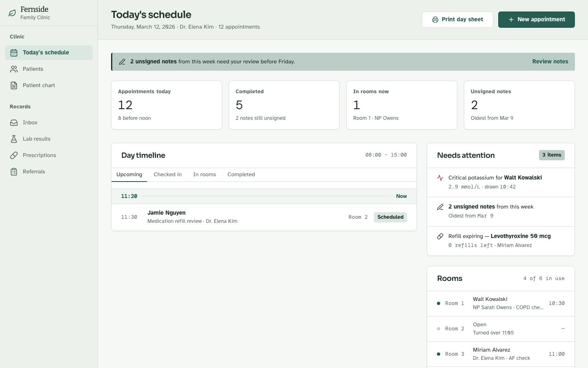This screenshot has height=368, width=588.
Task: Click the pen icon in the unsigned notes banner
Action: (x=122, y=62)
